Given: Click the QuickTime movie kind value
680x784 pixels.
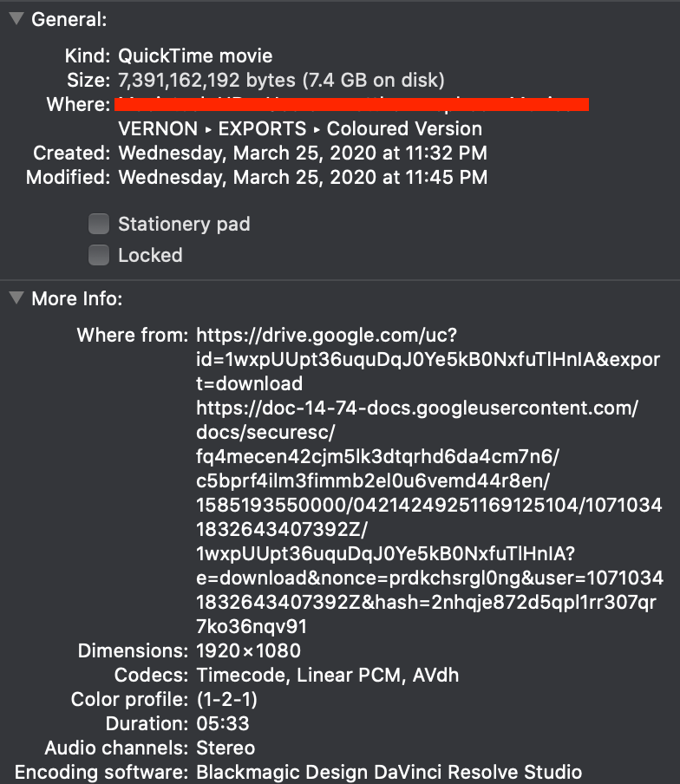Looking at the screenshot, I should [x=195, y=56].
